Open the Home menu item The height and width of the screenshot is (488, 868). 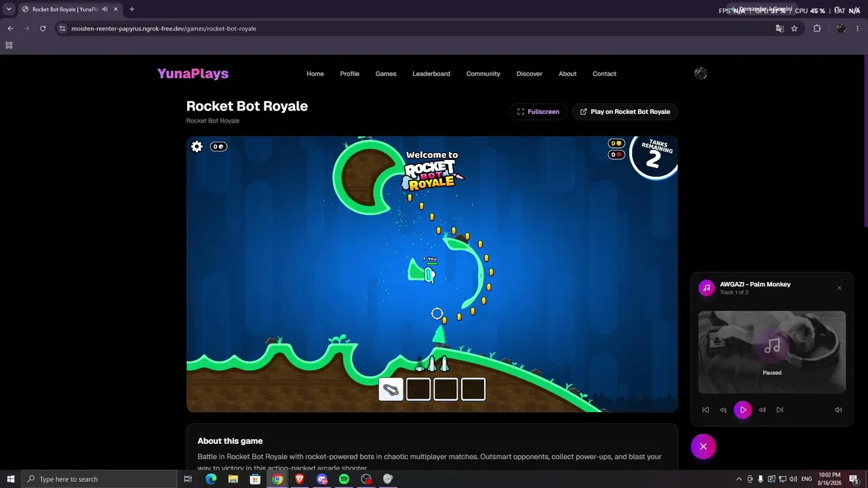[315, 74]
